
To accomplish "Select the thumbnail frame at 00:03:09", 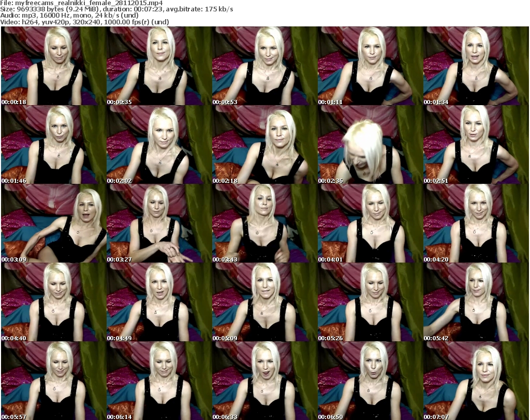I will tap(54, 224).
